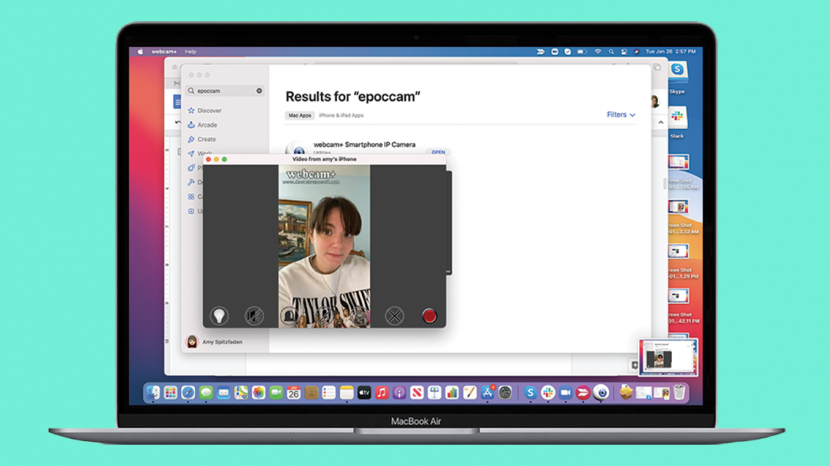Open Amy Spitzfaden account in App Store
Image resolution: width=830 pixels, height=466 pixels.
click(x=214, y=342)
